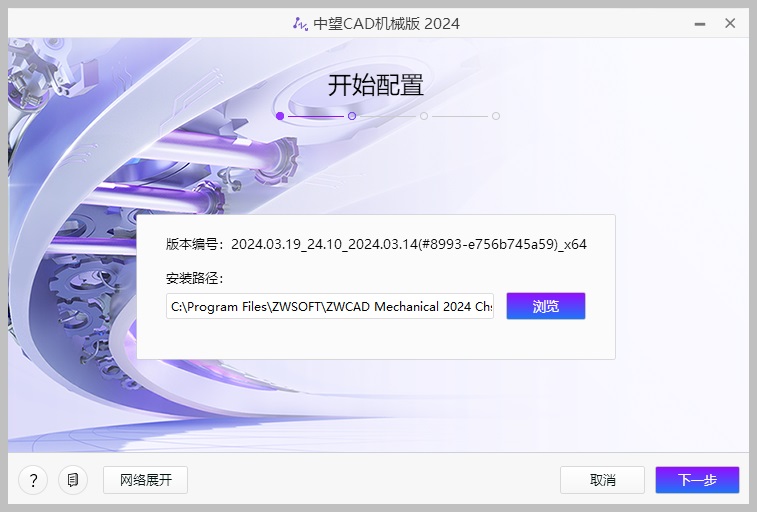Click the 开始配置 heading

(376, 85)
